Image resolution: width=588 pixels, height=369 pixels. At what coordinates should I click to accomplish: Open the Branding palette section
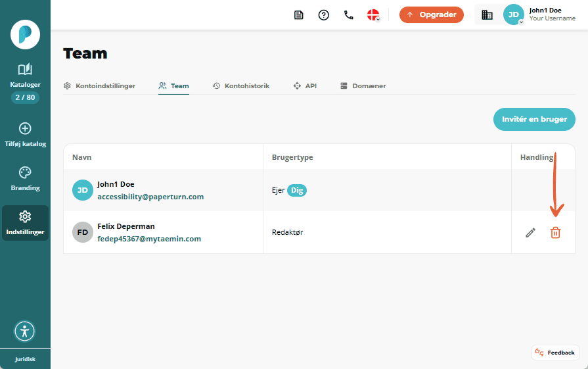pos(25,179)
